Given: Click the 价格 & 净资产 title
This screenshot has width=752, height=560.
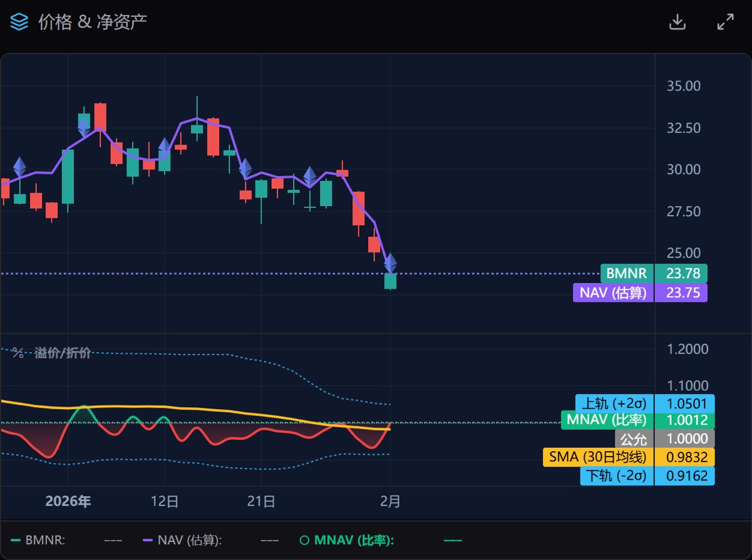Looking at the screenshot, I should (x=93, y=22).
